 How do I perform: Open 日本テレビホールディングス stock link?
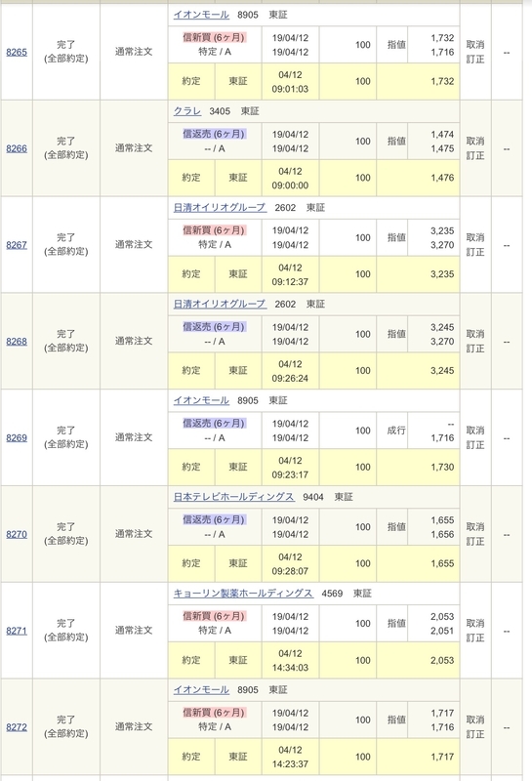[233, 497]
